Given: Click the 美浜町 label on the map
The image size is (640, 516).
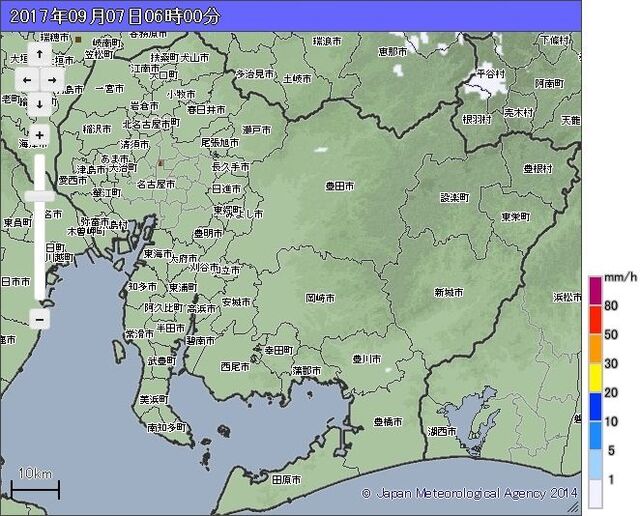Looking at the screenshot, I should (x=154, y=399).
